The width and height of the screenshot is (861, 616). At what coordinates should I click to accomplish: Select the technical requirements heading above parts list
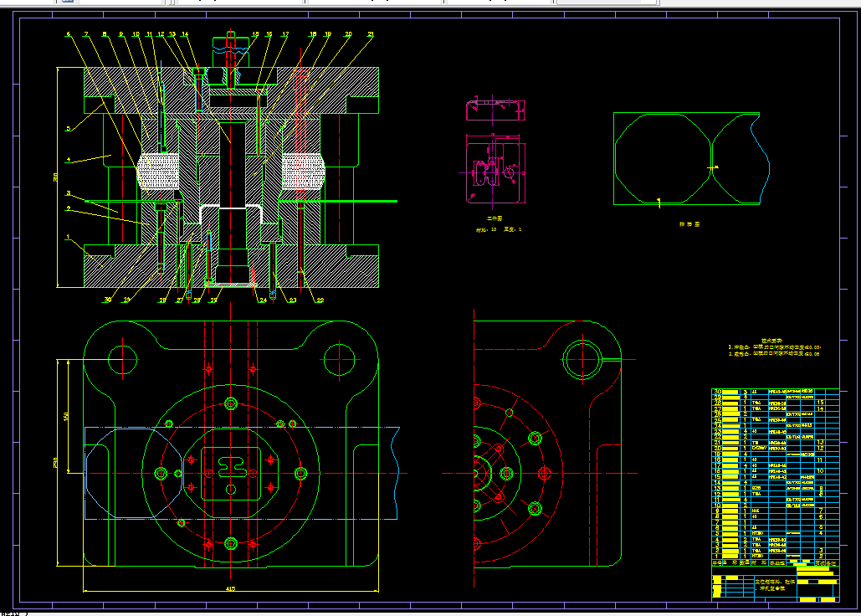(x=772, y=341)
